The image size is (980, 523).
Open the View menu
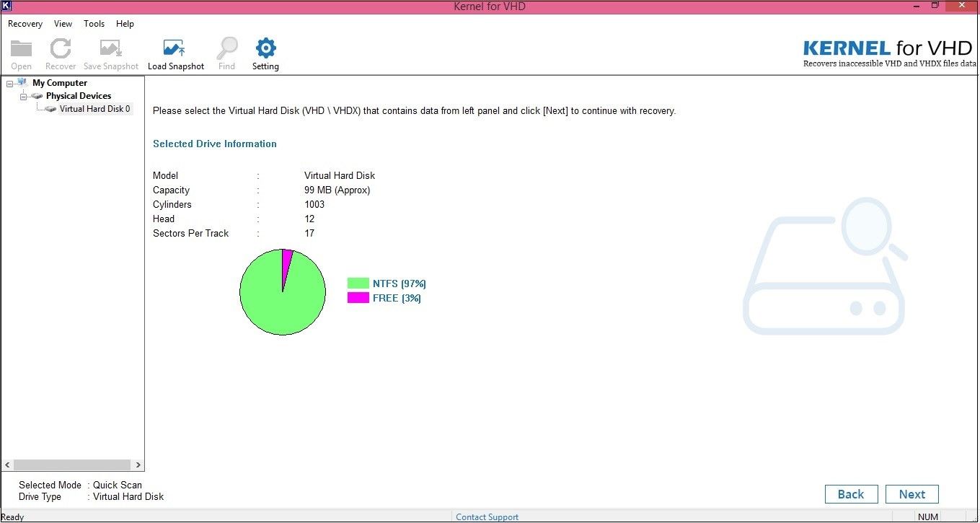point(63,24)
